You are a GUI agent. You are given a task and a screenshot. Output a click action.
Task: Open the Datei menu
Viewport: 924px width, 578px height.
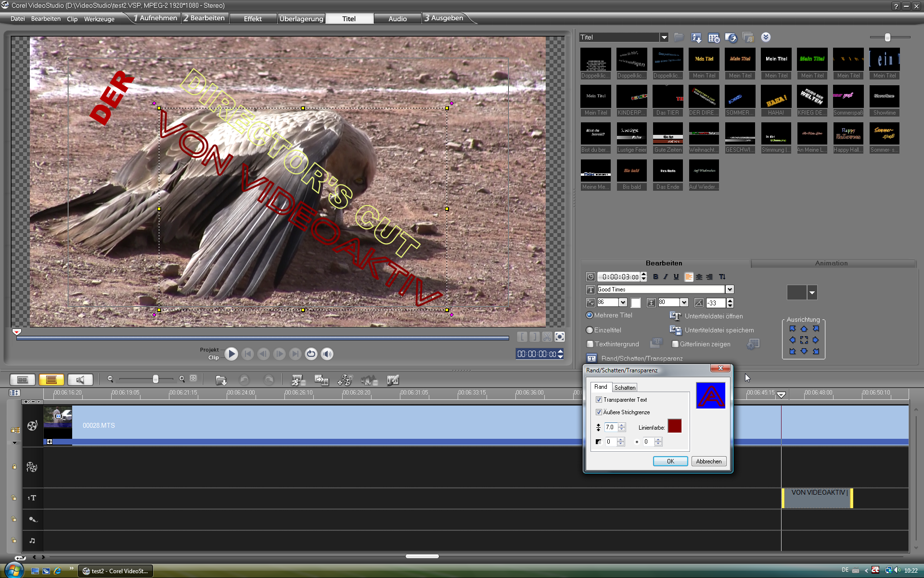[17, 19]
